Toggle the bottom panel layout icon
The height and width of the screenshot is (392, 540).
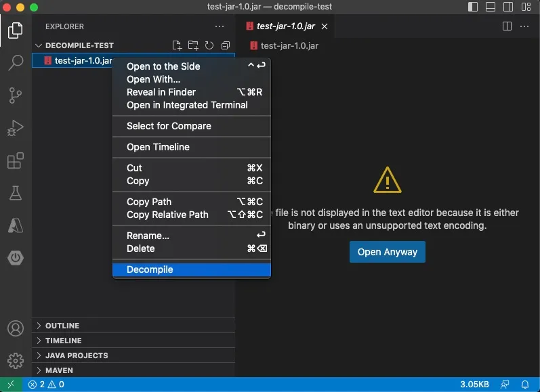[491, 7]
